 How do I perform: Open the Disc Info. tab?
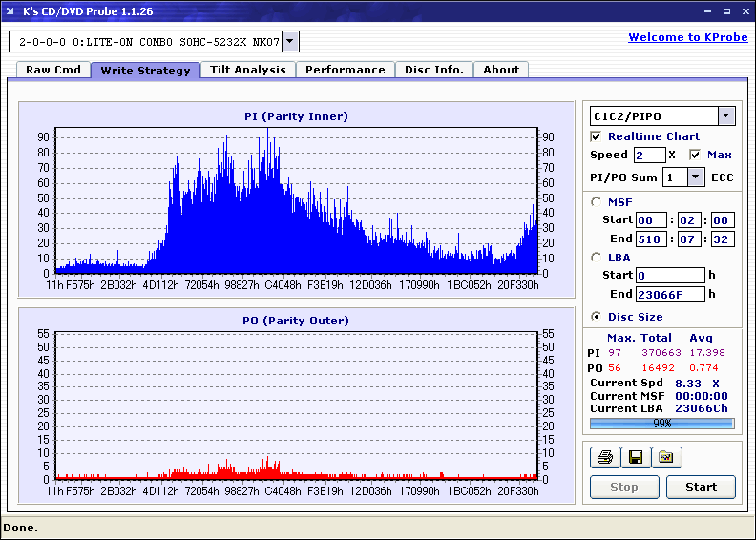[x=433, y=70]
